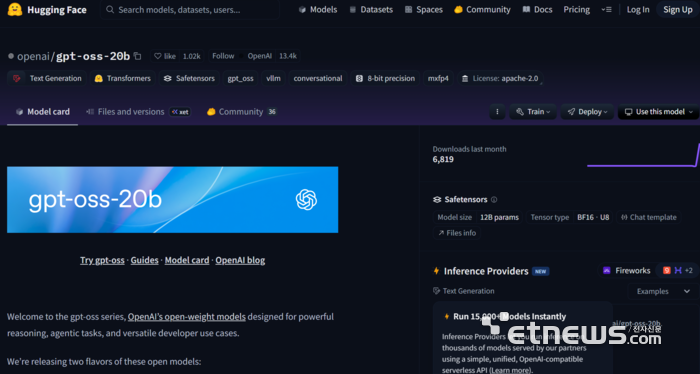This screenshot has height=374, width=700.
Task: Open the Learn more link
Action: point(510,370)
